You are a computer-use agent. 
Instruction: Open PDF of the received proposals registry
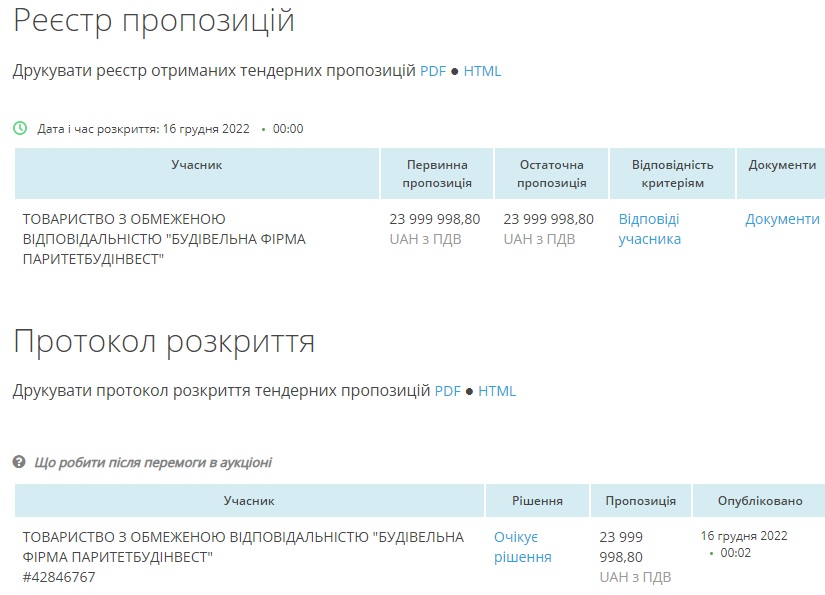(432, 71)
